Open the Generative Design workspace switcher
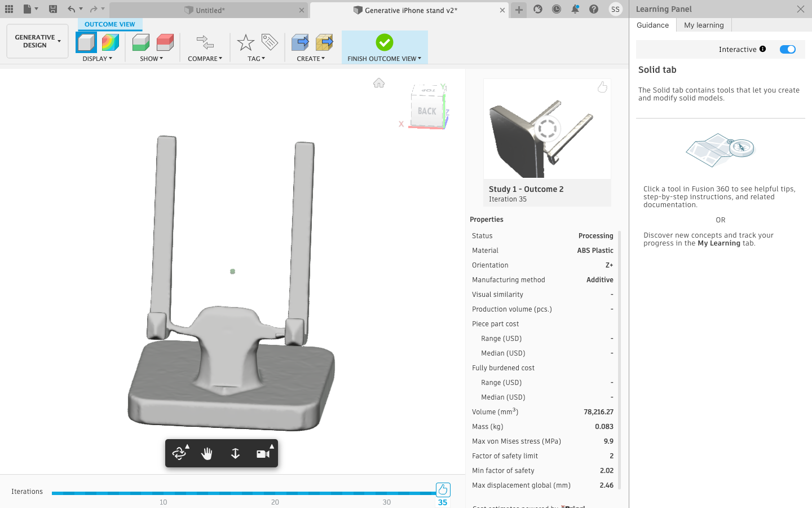Viewport: 812px width, 508px height. [37, 41]
